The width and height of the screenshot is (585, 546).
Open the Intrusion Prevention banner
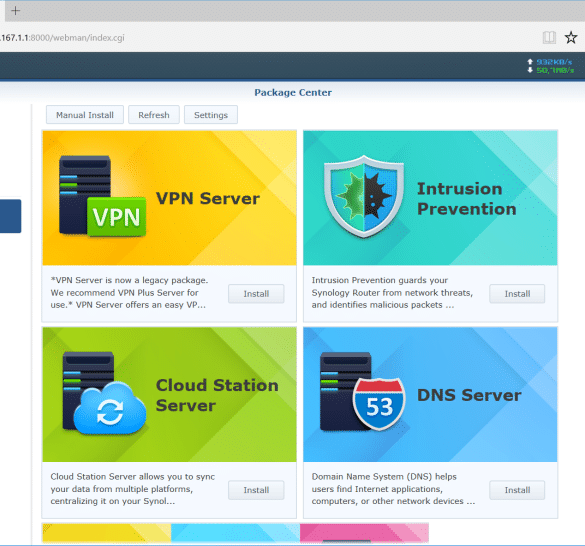pyautogui.click(x=430, y=198)
